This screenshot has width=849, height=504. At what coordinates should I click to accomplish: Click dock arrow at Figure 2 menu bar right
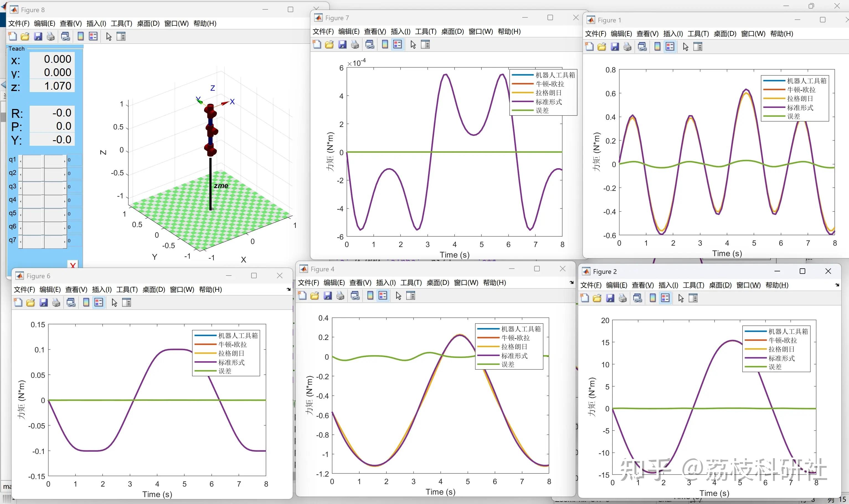[x=837, y=285]
